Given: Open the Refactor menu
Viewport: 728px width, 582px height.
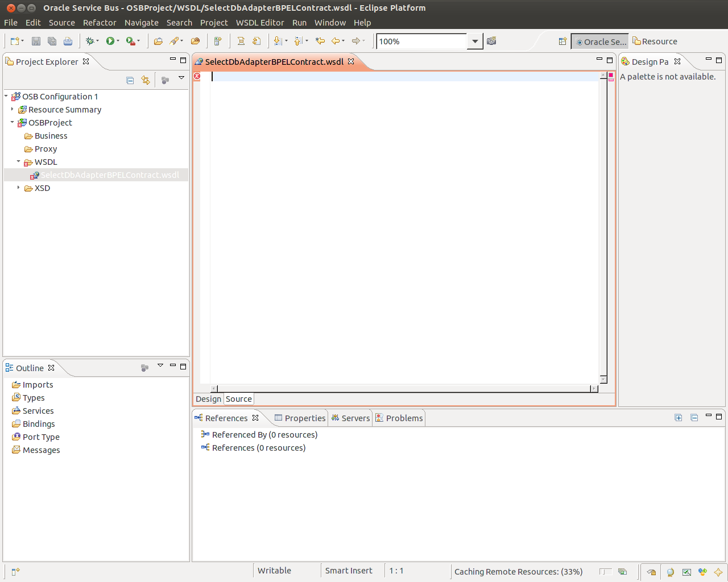Looking at the screenshot, I should point(100,23).
